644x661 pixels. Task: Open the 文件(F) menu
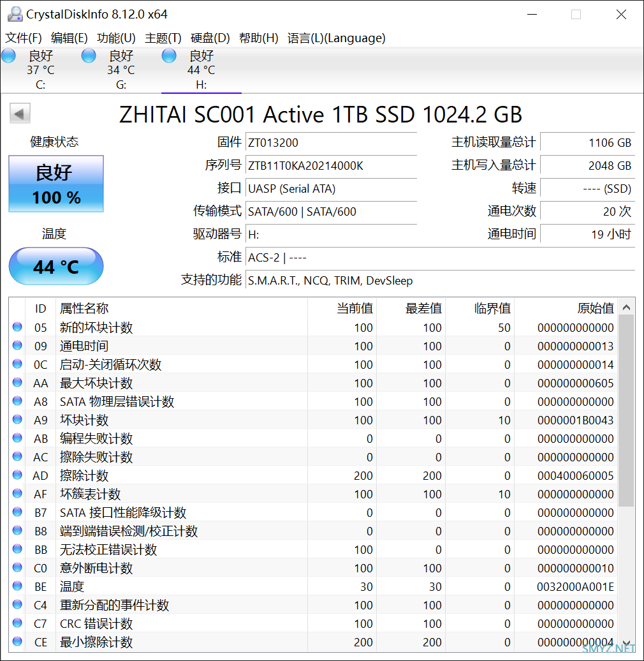coord(24,38)
